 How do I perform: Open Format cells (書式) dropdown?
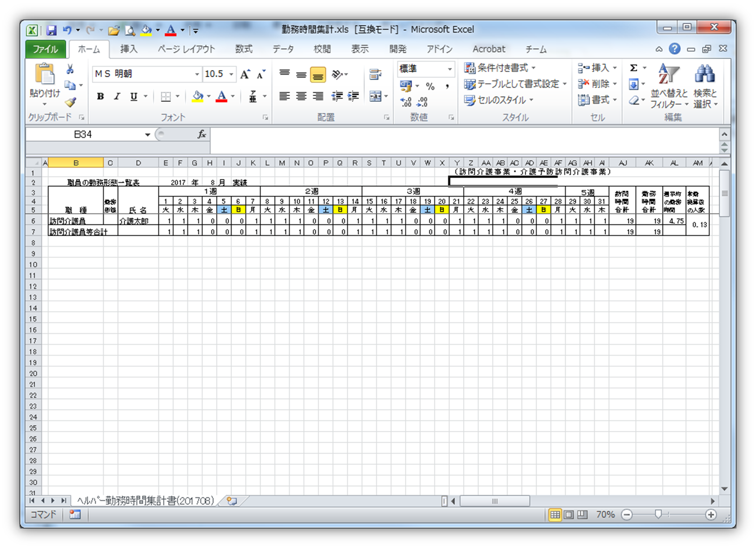tap(597, 100)
